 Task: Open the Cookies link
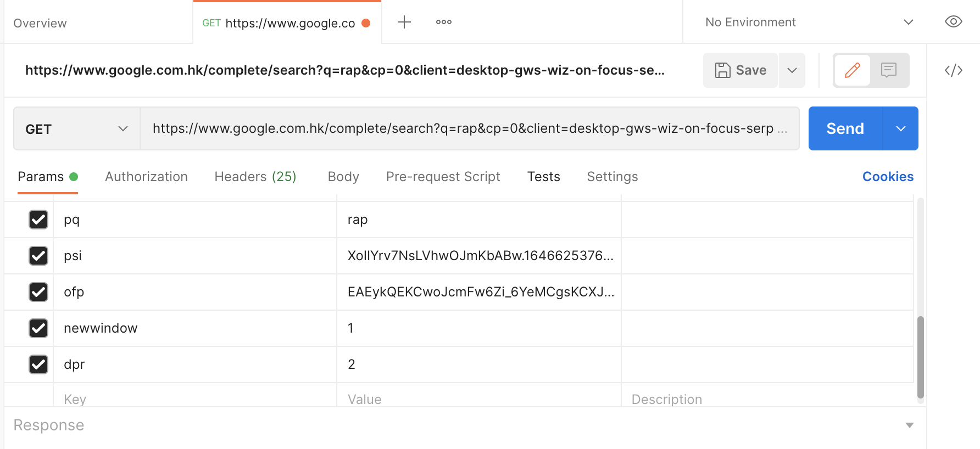click(888, 177)
